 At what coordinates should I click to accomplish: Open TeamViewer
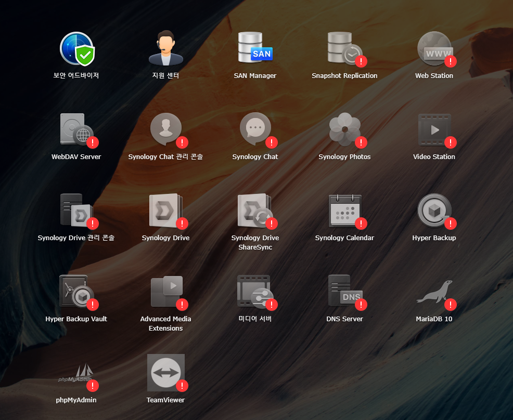[165, 373]
